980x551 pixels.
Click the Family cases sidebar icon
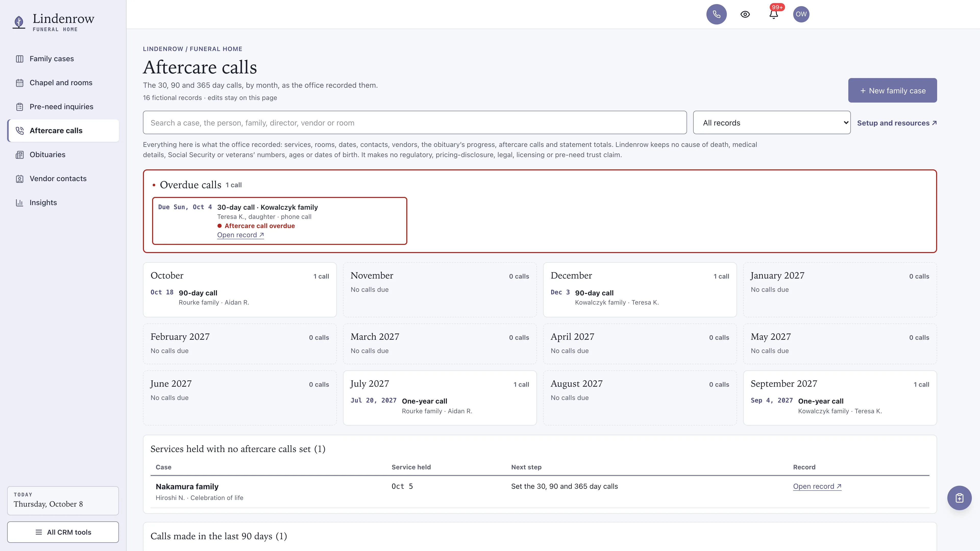[20, 59]
